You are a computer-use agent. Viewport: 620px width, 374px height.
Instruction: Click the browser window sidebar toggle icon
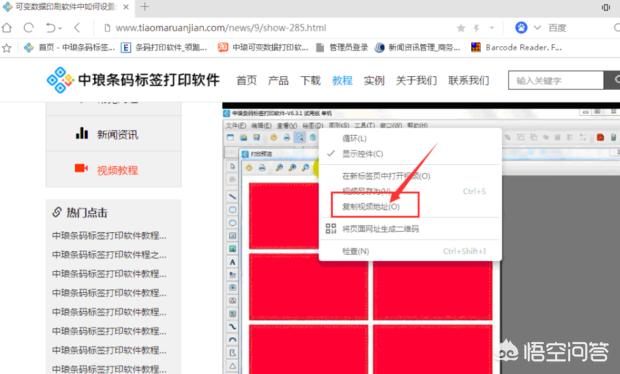tap(606, 7)
